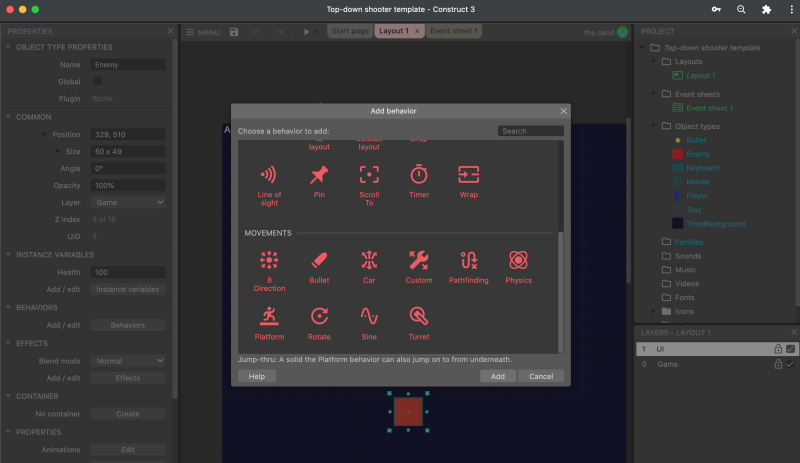
Task: Select the 8 Direction movement behavior
Action: point(269,271)
